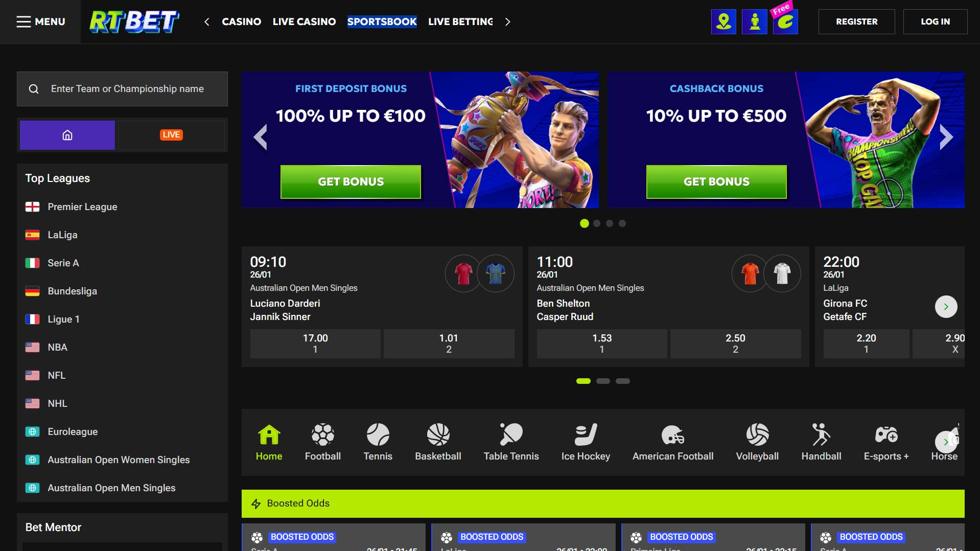Screen dimensions: 980x551
Task: Click the REGISTER button
Action: [856, 21]
